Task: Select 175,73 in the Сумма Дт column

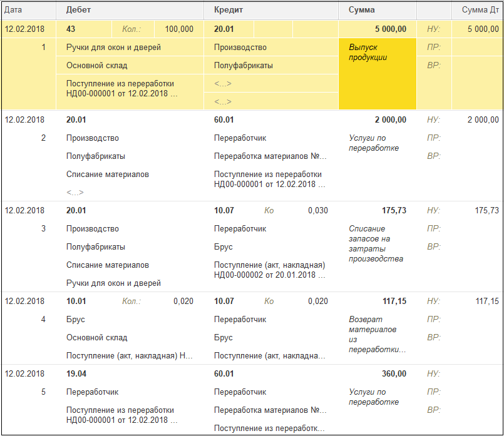Action: click(x=487, y=211)
